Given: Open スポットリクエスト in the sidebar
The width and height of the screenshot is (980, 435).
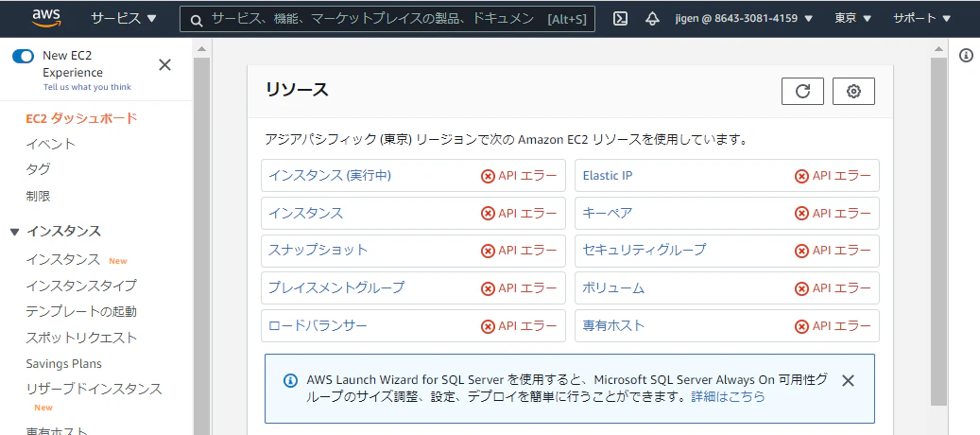Looking at the screenshot, I should point(81,338).
